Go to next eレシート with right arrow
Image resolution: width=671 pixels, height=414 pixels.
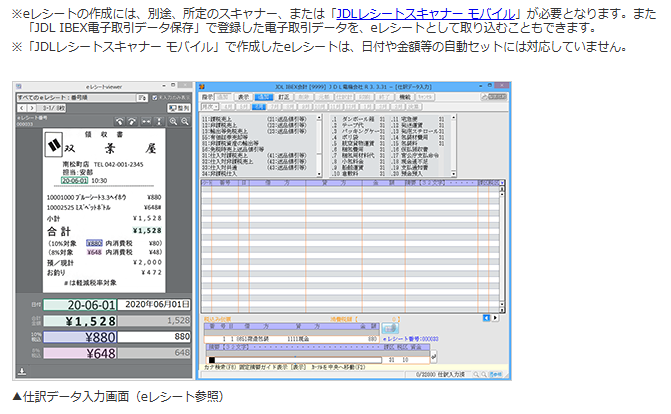pos(32,108)
